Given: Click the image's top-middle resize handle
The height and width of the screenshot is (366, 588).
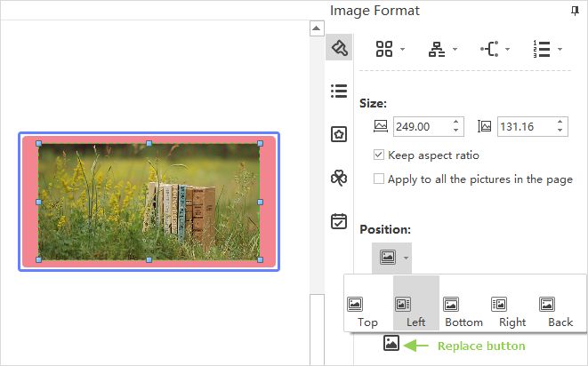Looking at the screenshot, I should 149,144.
